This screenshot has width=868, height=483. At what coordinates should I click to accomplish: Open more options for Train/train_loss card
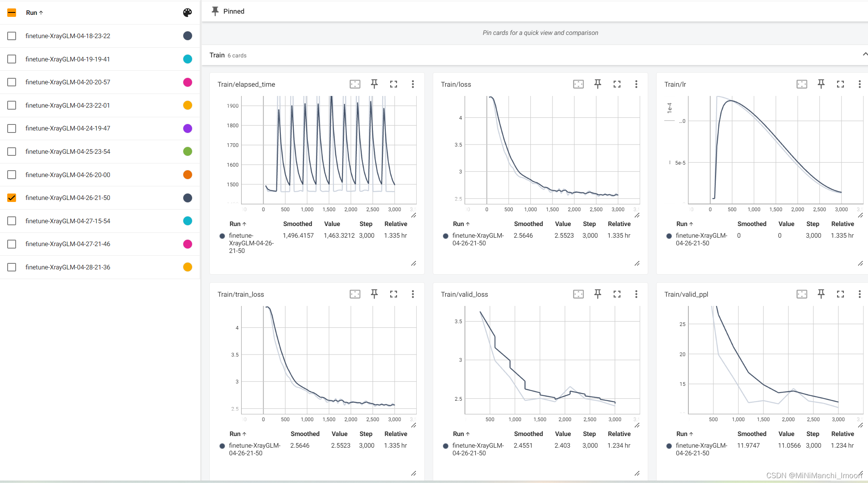point(412,294)
